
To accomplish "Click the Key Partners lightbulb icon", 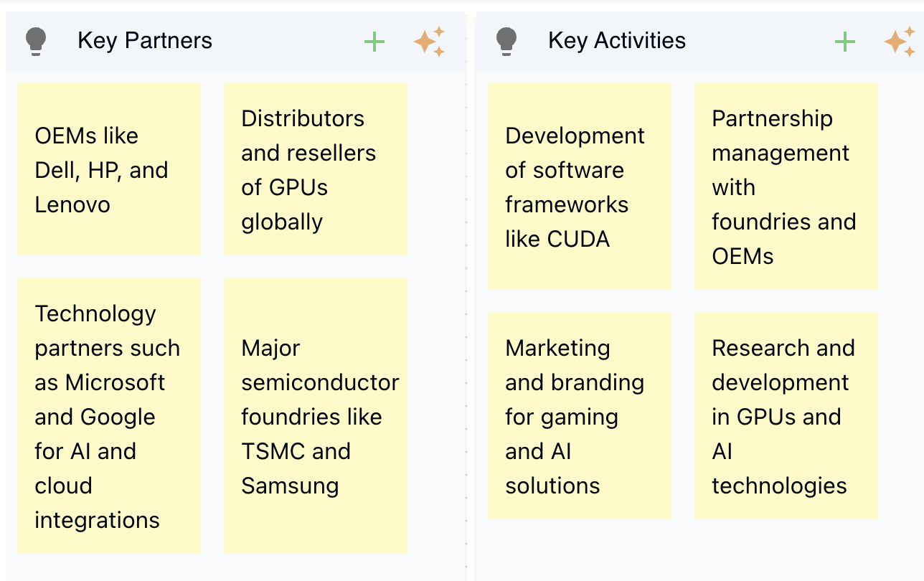I will click(35, 42).
